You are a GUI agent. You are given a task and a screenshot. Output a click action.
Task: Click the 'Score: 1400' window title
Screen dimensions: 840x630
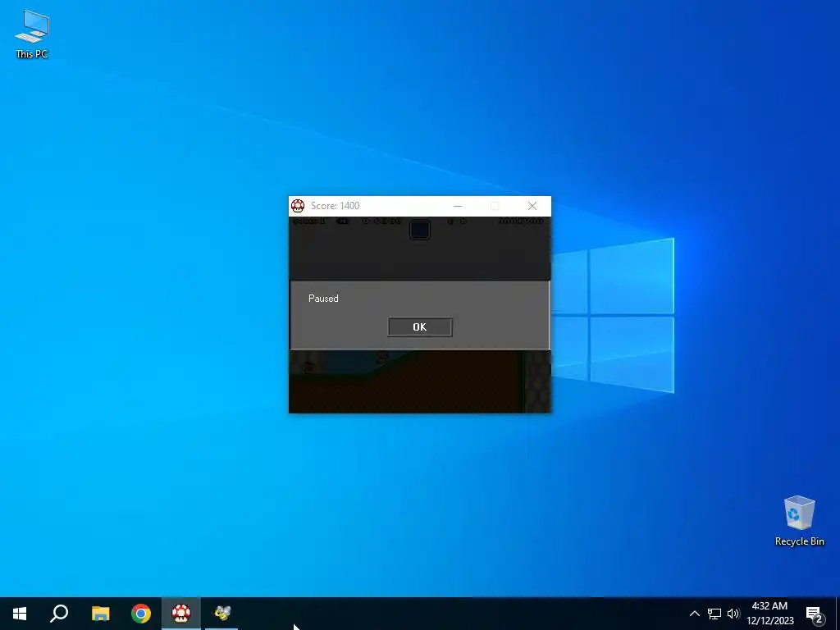tap(335, 206)
